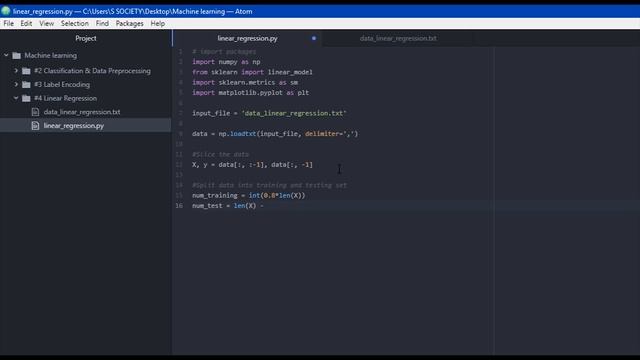Click the 'np.loadtxt' code line
The height and width of the screenshot is (360, 640).
pyautogui.click(x=275, y=134)
